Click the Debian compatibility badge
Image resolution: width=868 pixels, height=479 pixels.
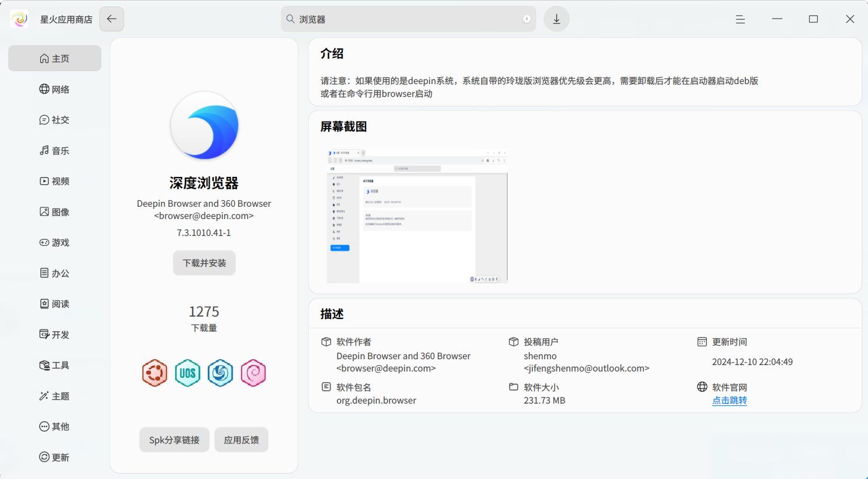pyautogui.click(x=253, y=373)
